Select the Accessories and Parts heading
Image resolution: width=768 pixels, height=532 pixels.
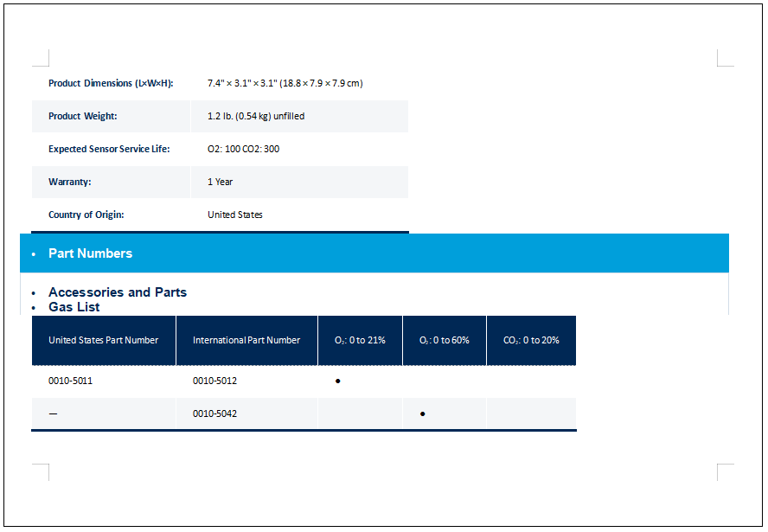tap(118, 292)
